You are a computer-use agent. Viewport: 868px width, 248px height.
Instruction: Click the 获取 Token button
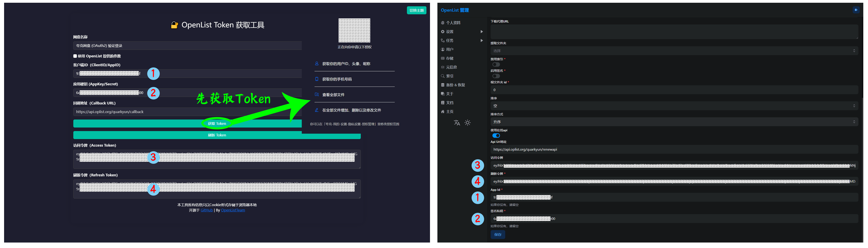(217, 124)
